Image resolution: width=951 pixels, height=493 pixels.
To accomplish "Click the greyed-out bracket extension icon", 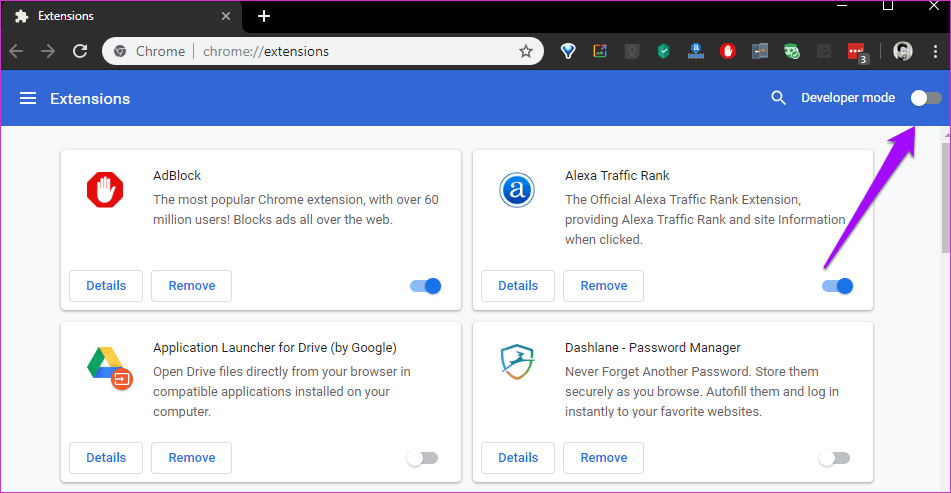I will tap(824, 52).
